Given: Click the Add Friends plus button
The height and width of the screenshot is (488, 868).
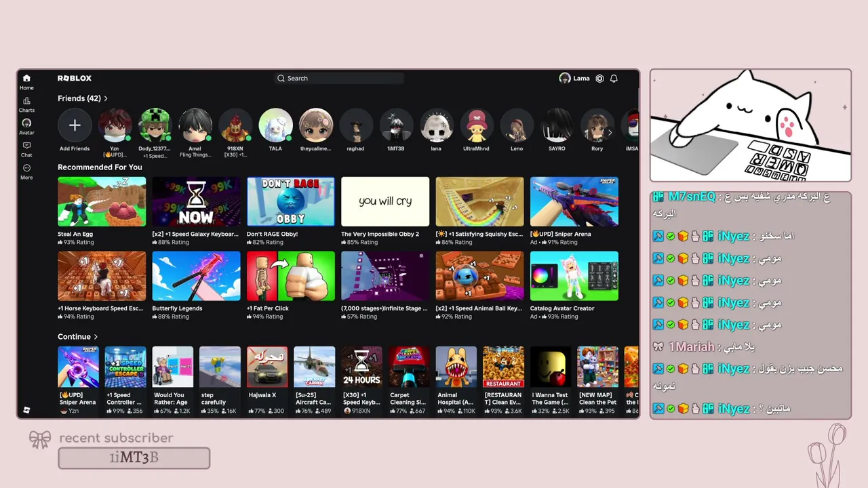Looking at the screenshot, I should pyautogui.click(x=75, y=125).
